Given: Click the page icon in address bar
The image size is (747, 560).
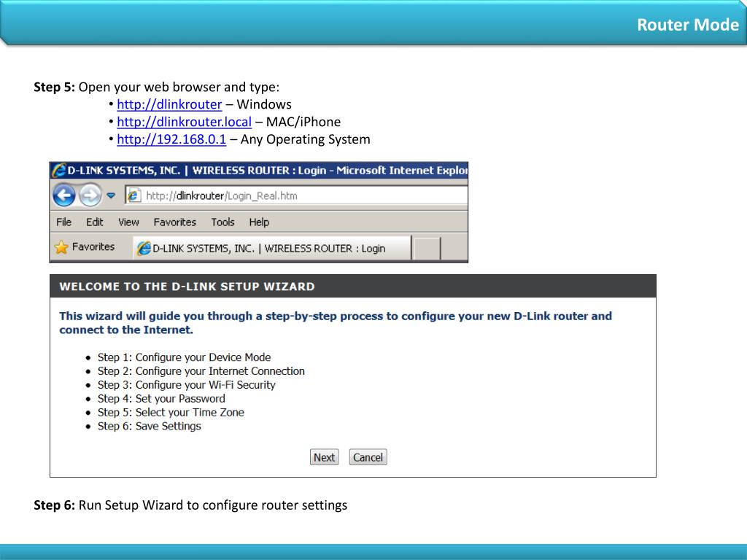Looking at the screenshot, I should (x=134, y=195).
